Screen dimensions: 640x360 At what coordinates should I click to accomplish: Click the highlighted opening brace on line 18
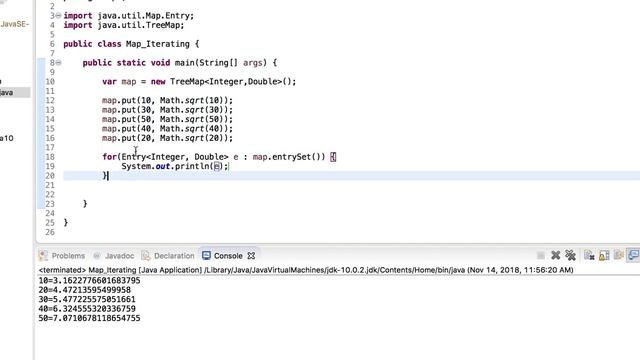333,157
